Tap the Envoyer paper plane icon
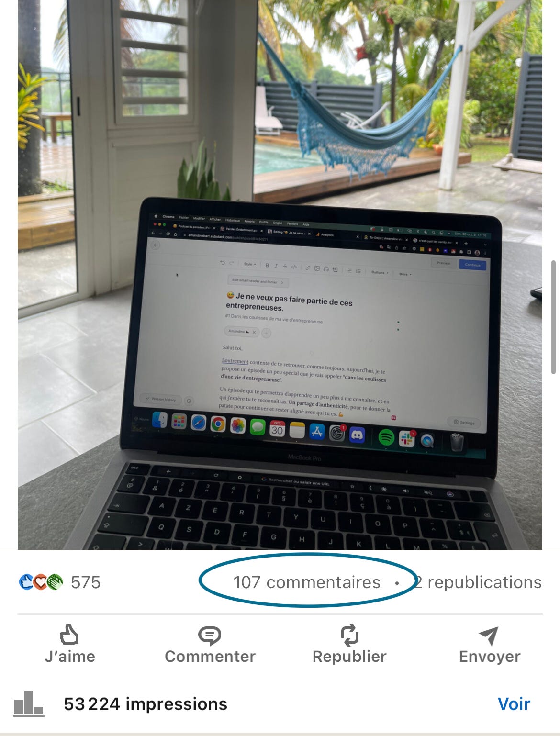The height and width of the screenshot is (736, 560). [x=489, y=636]
